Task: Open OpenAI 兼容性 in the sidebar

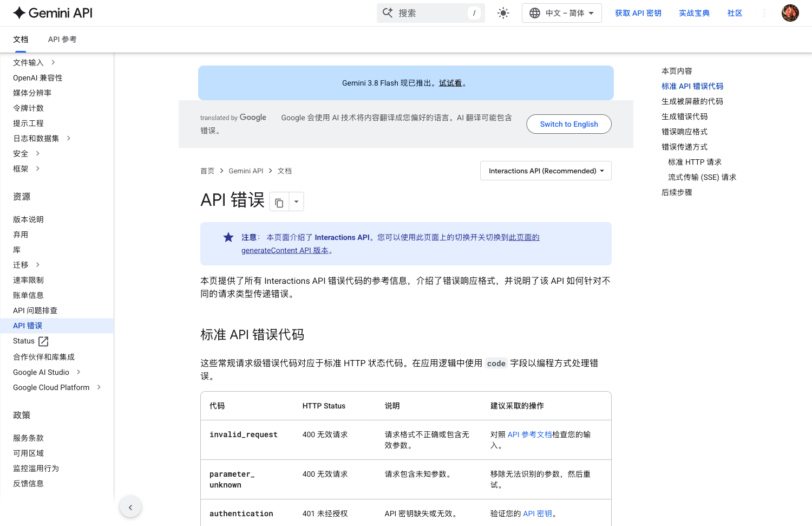Action: pyautogui.click(x=38, y=78)
